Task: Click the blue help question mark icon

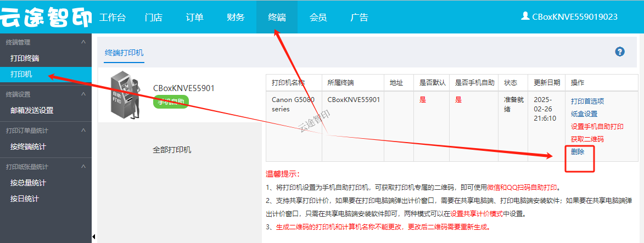Action: pyautogui.click(x=620, y=52)
